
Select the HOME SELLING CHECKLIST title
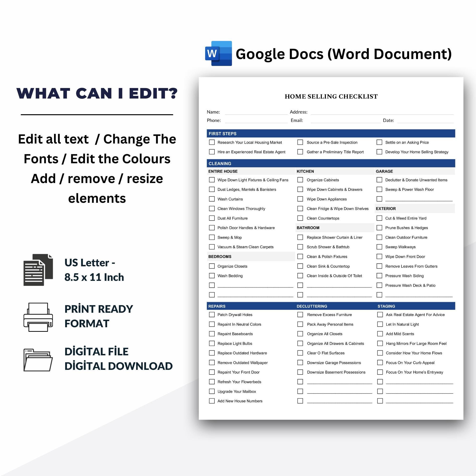[331, 96]
